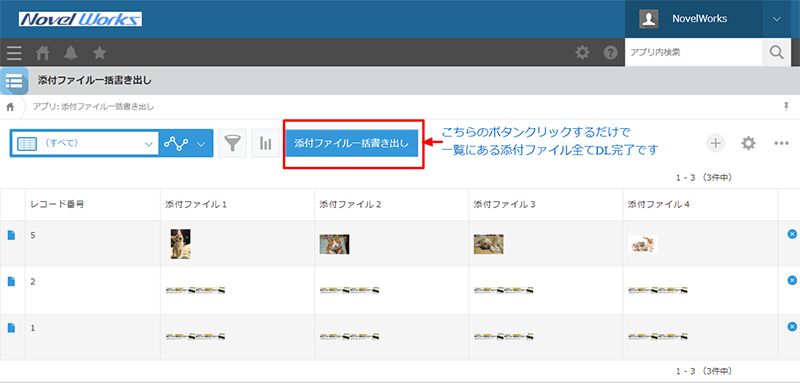
Task: Open record 2 thumbnail in 添付ファイル 1
Action: (195, 291)
